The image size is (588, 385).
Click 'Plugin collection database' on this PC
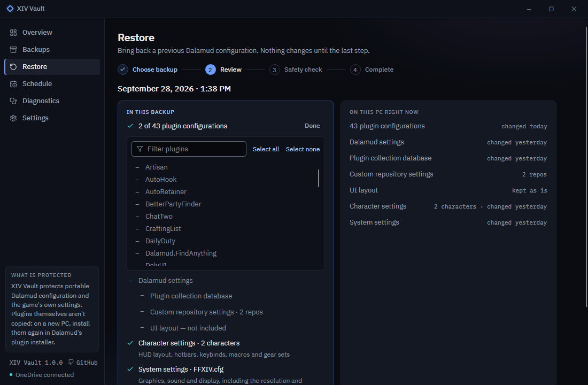tap(390, 158)
